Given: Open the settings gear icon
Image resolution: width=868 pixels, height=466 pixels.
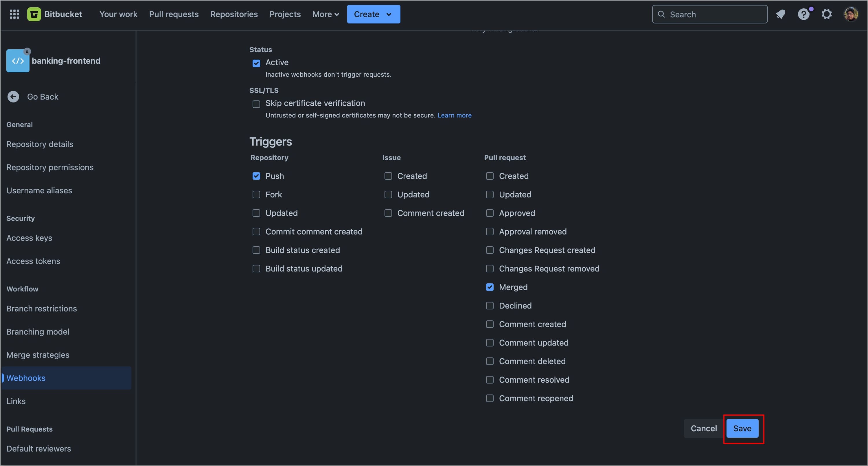Looking at the screenshot, I should (x=827, y=14).
